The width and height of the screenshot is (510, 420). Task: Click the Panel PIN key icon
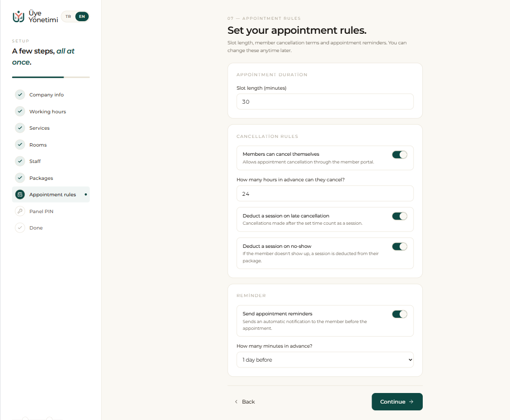pyautogui.click(x=20, y=211)
